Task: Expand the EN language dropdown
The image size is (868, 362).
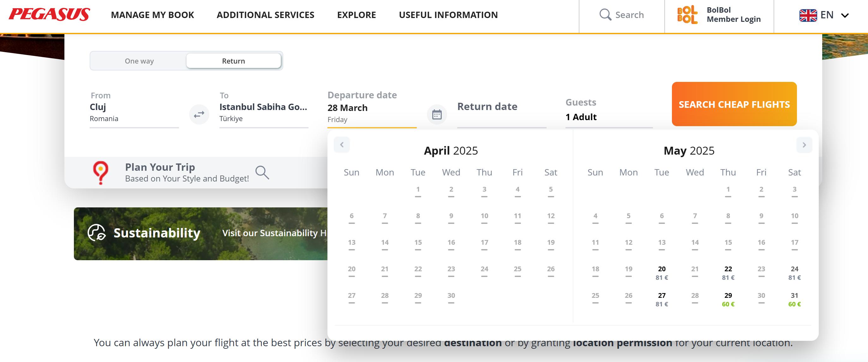Action: point(845,15)
